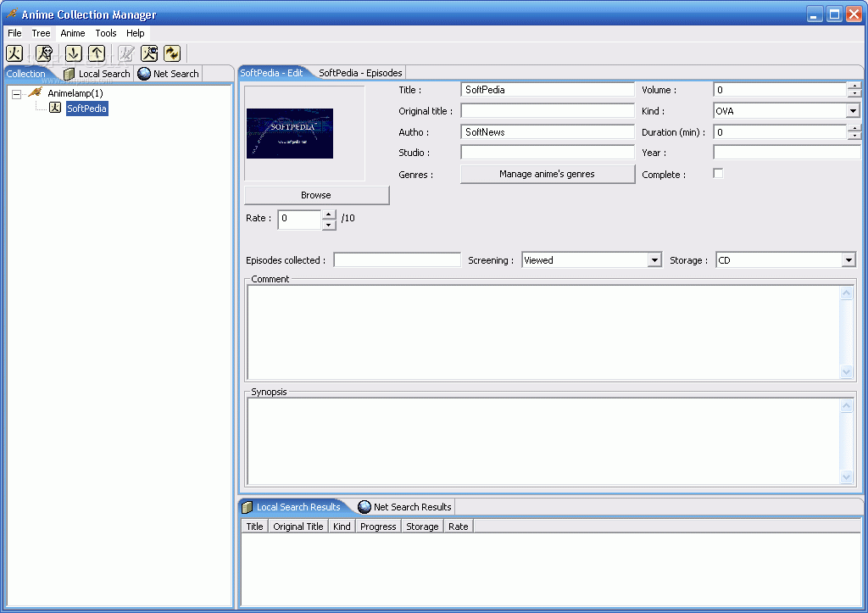
Task: Click the Animelamp lamp icon in tree
Action: [x=36, y=92]
